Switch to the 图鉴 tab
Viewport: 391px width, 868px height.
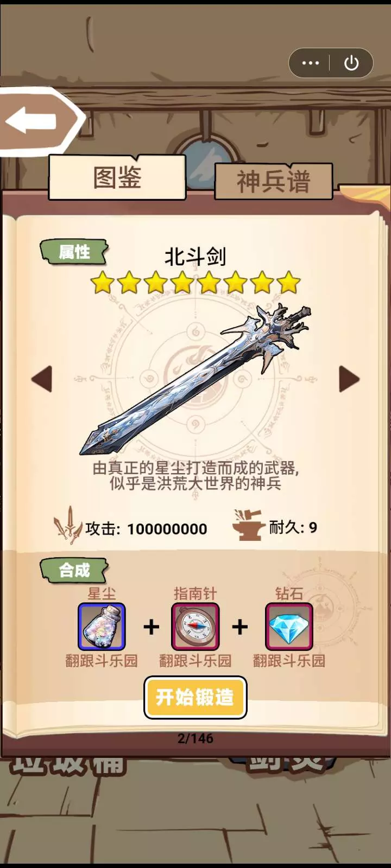tap(117, 177)
